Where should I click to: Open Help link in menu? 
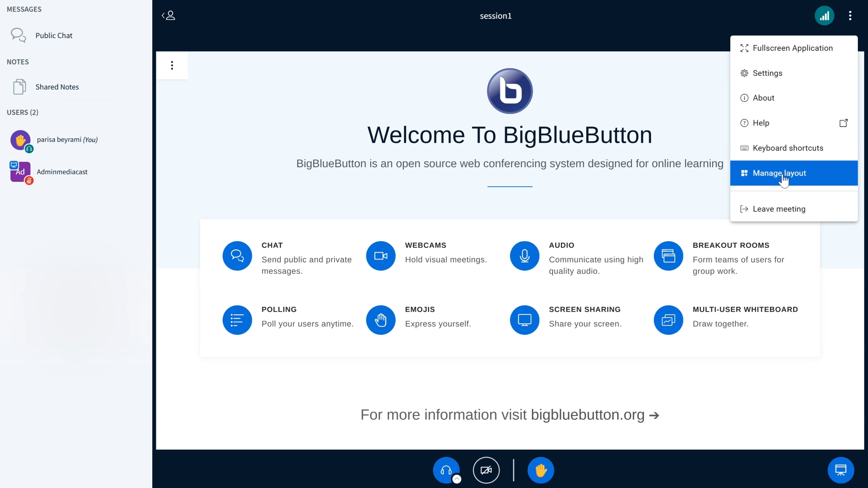(x=761, y=123)
